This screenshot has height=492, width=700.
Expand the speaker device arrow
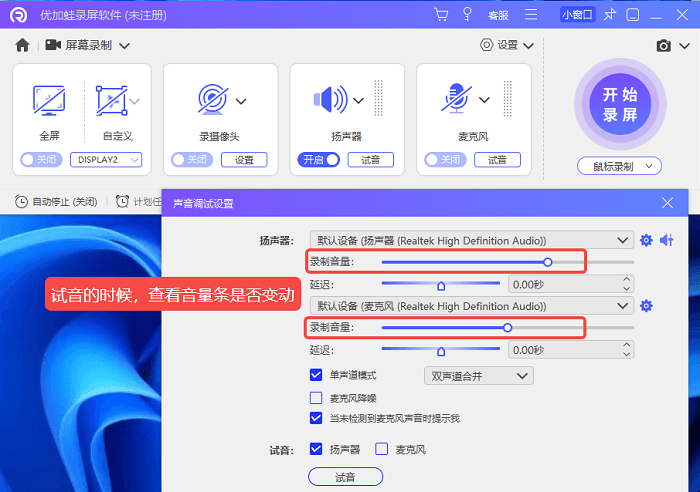[358, 101]
